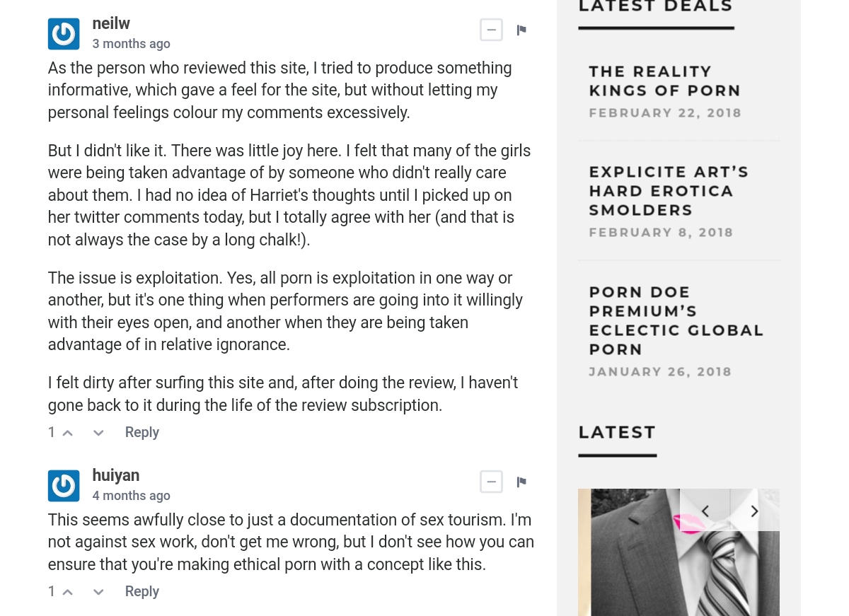849x616 pixels.
Task: Open 'The Reality Kings of Porn' deal
Action: (x=664, y=81)
